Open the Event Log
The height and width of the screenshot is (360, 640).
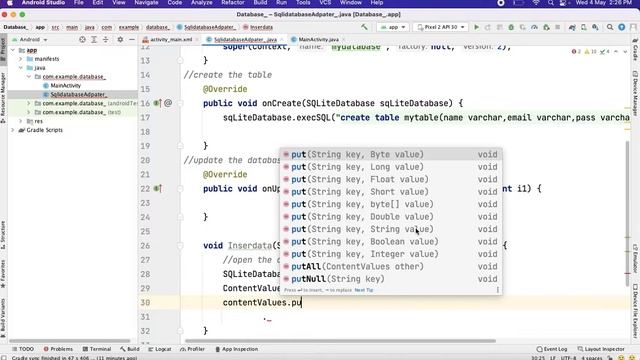pyautogui.click(x=552, y=349)
